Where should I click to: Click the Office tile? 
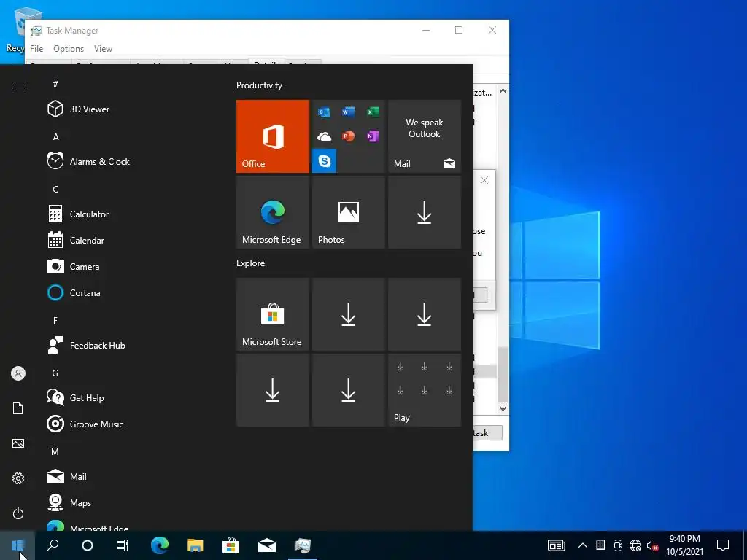[x=273, y=136]
